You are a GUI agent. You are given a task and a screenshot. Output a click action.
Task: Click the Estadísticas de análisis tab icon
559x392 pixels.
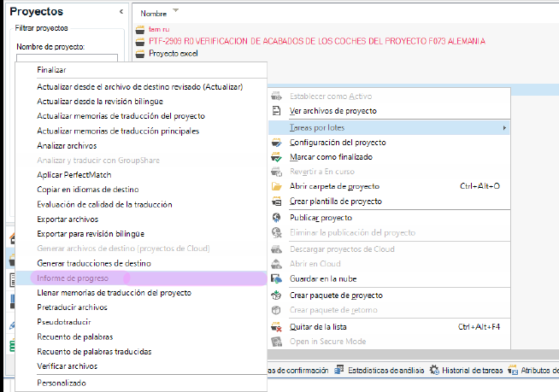(x=339, y=371)
